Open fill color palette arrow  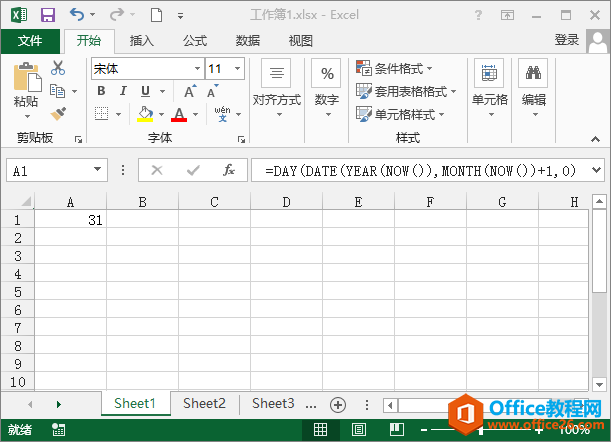click(x=162, y=114)
